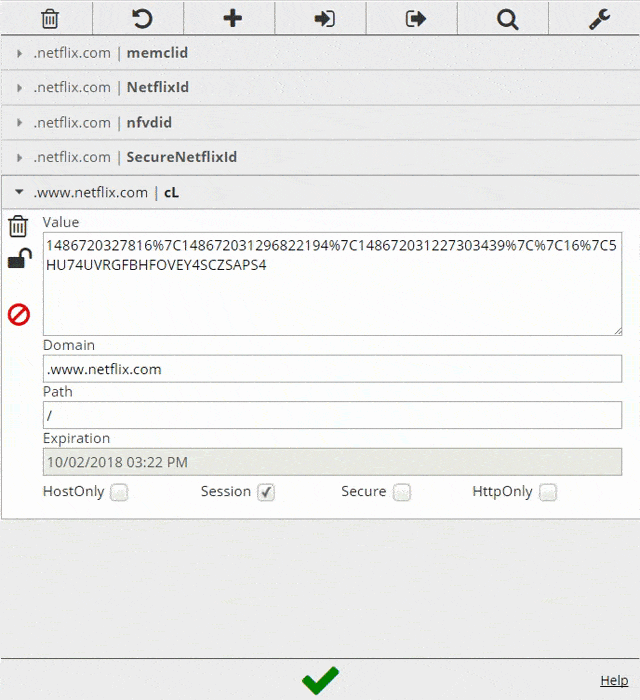
Task: Open the Help link
Action: [x=614, y=680]
